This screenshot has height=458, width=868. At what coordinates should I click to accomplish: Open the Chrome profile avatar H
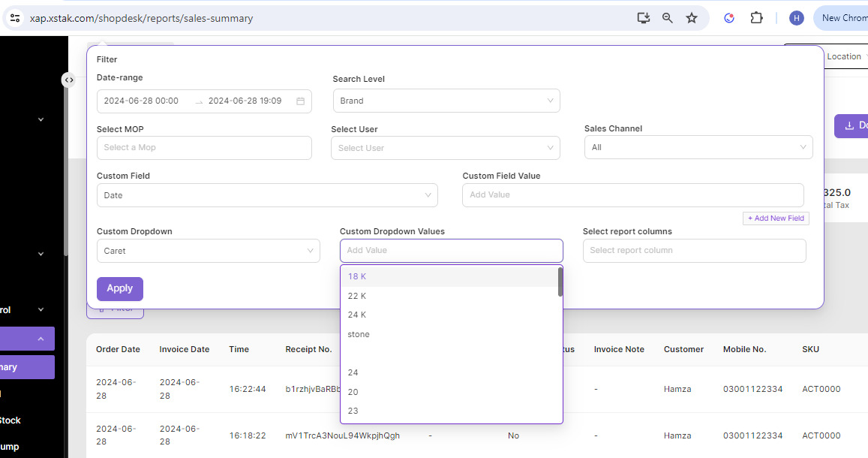point(796,18)
